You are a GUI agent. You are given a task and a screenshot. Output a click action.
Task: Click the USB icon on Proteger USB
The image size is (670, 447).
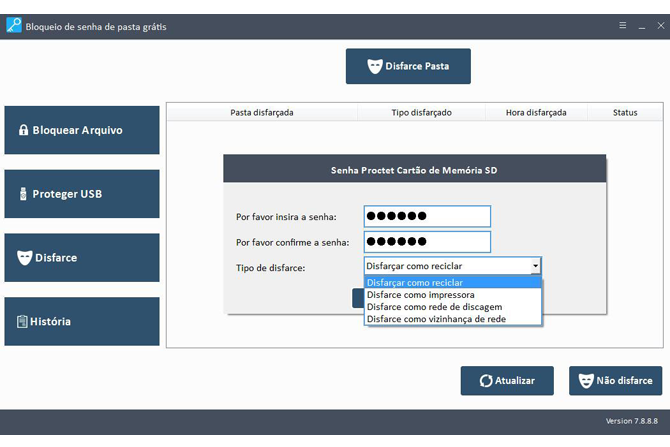[x=22, y=194]
